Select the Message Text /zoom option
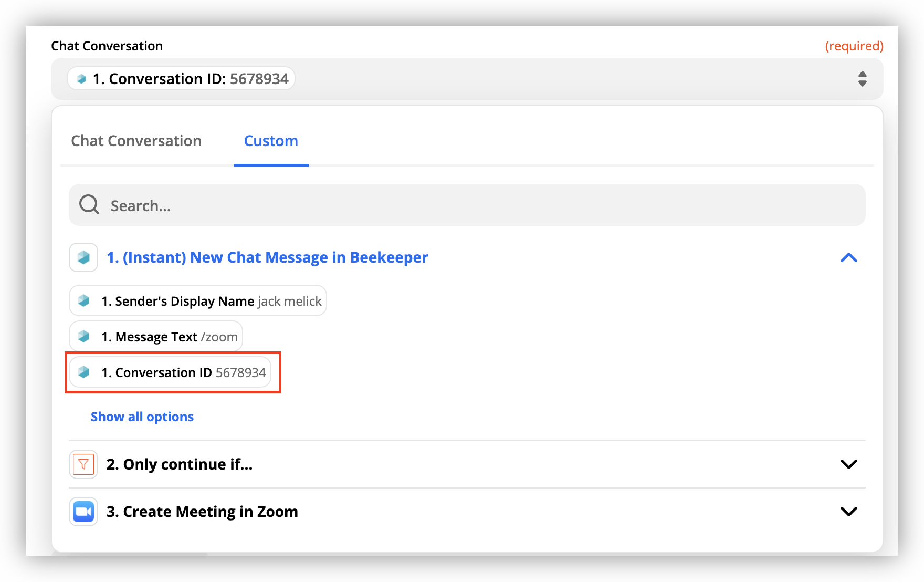 pyautogui.click(x=170, y=337)
